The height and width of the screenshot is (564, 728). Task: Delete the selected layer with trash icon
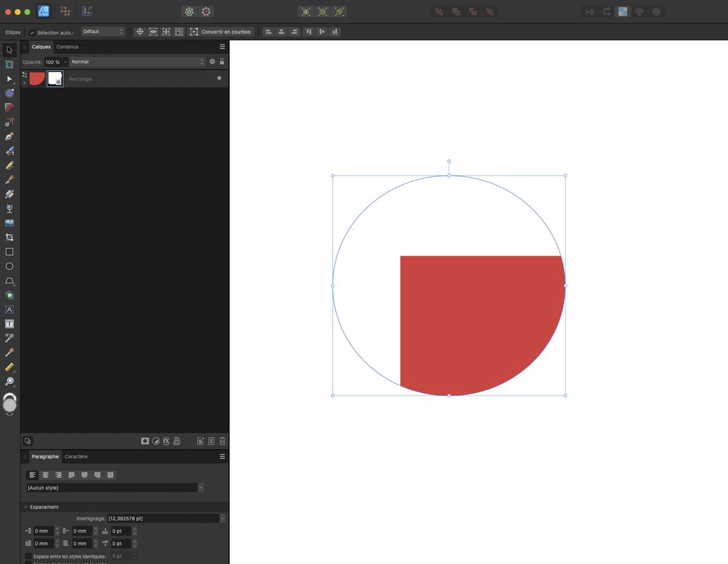222,441
